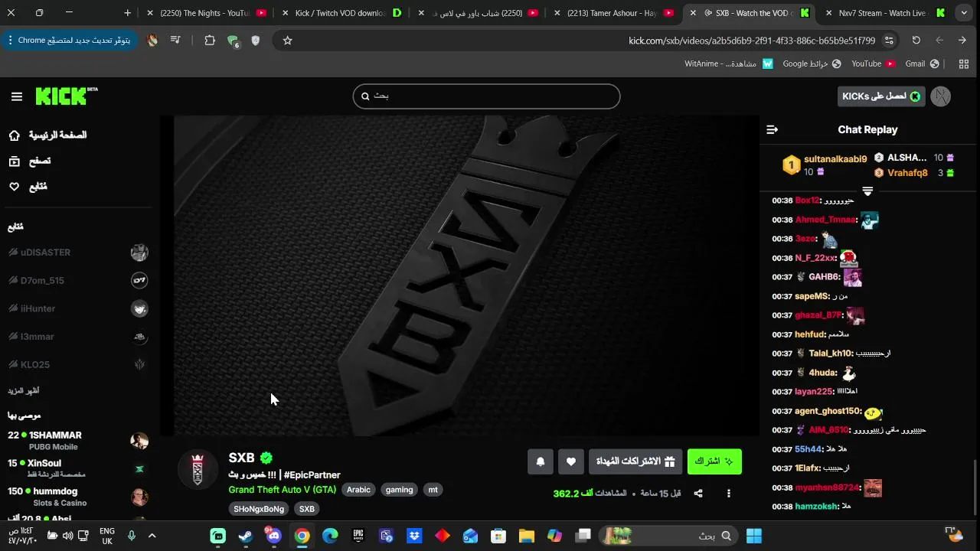Open a new browser tab

pyautogui.click(x=127, y=13)
